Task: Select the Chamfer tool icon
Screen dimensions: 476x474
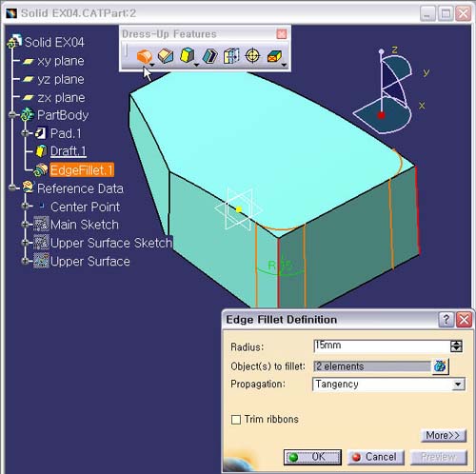Action: point(166,56)
